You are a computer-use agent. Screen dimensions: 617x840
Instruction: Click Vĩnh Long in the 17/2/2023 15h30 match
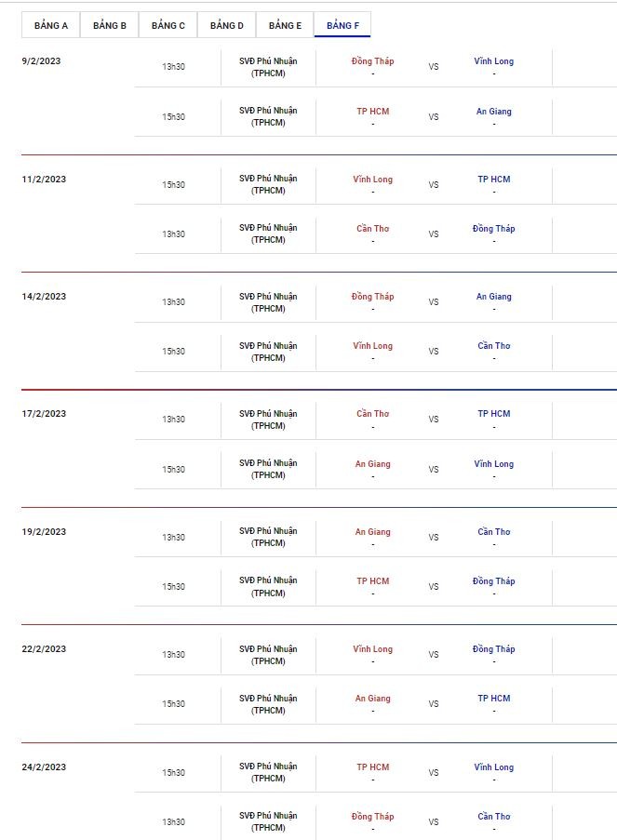[x=493, y=464]
